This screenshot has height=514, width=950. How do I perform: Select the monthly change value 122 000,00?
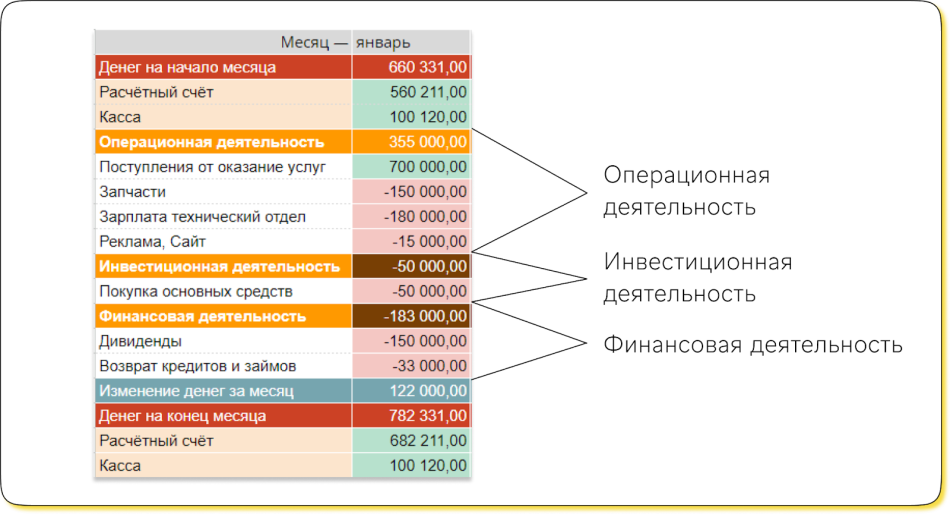(x=411, y=391)
